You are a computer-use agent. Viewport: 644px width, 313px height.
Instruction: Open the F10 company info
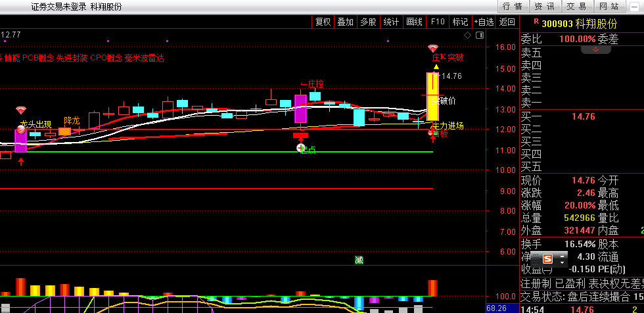[438, 22]
